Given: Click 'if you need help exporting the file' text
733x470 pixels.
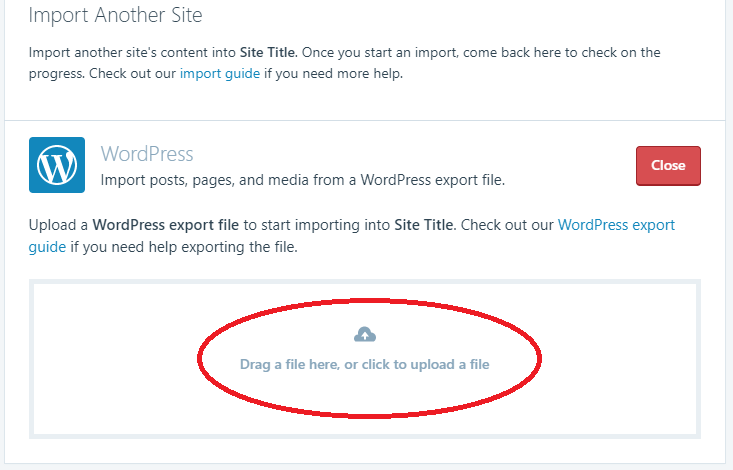Looking at the screenshot, I should (184, 247).
